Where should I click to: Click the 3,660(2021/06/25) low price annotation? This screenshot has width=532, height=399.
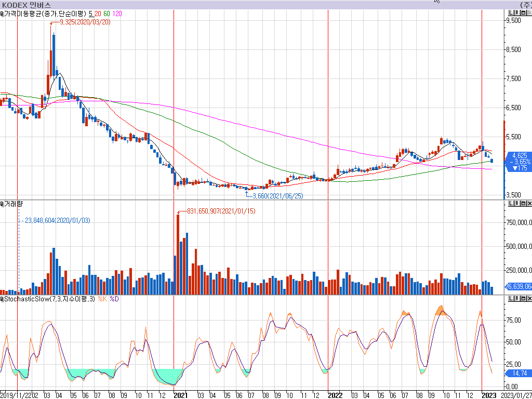[x=278, y=196]
